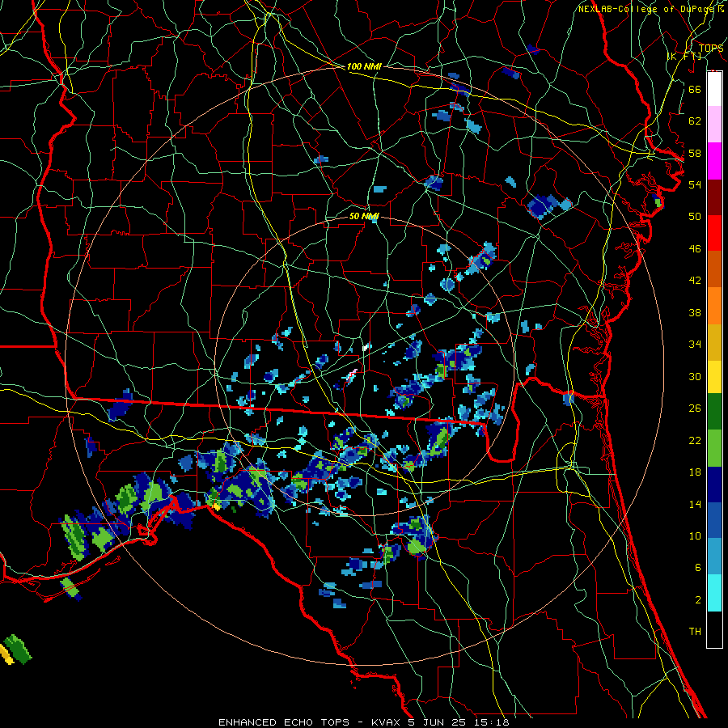Click the magenta legend swatch
This screenshot has height=728, width=728.
[x=714, y=161]
